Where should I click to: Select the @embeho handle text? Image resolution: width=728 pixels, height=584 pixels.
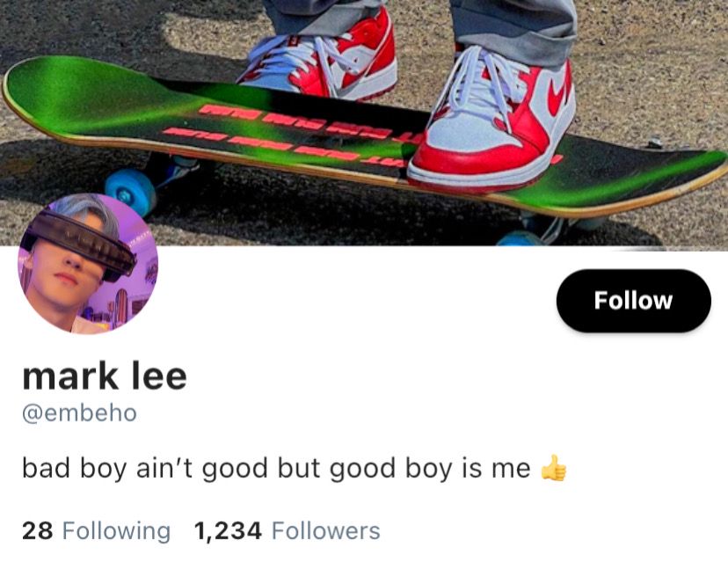(x=79, y=413)
